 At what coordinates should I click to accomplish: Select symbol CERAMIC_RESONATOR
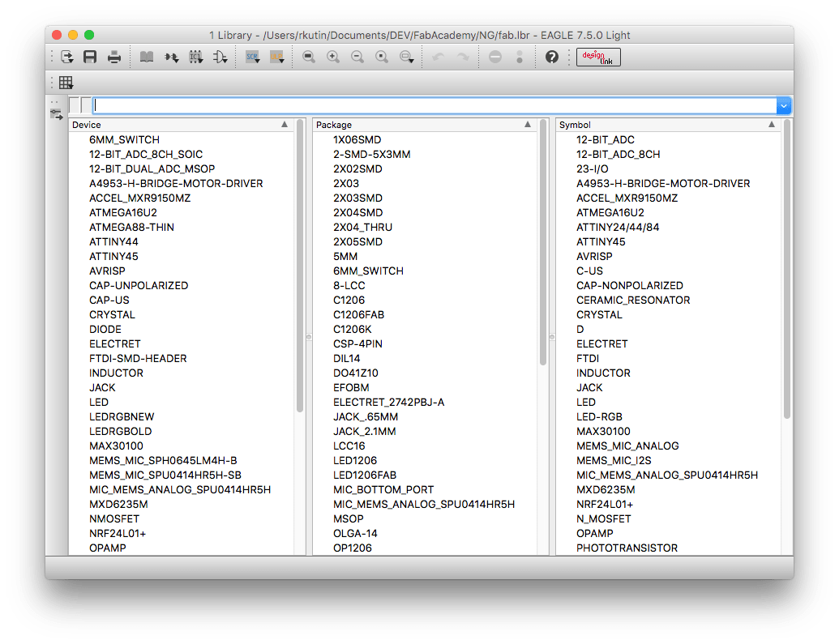coord(633,300)
